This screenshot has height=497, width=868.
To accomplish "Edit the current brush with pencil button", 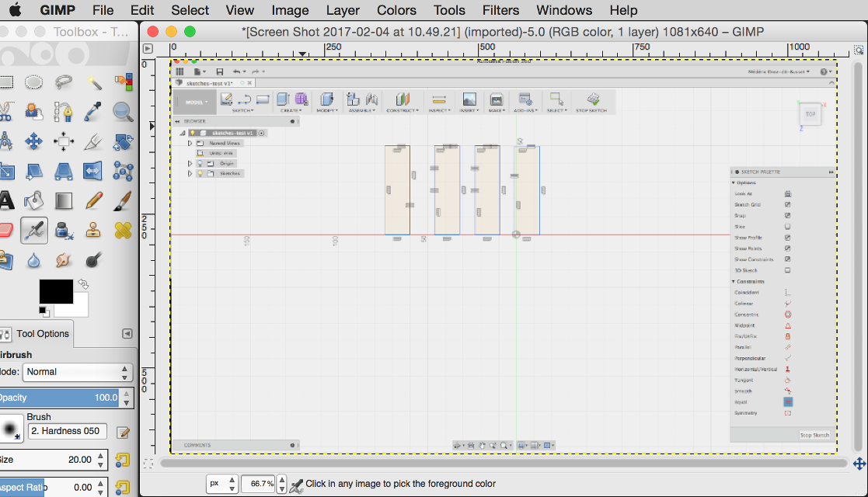I will tap(123, 433).
